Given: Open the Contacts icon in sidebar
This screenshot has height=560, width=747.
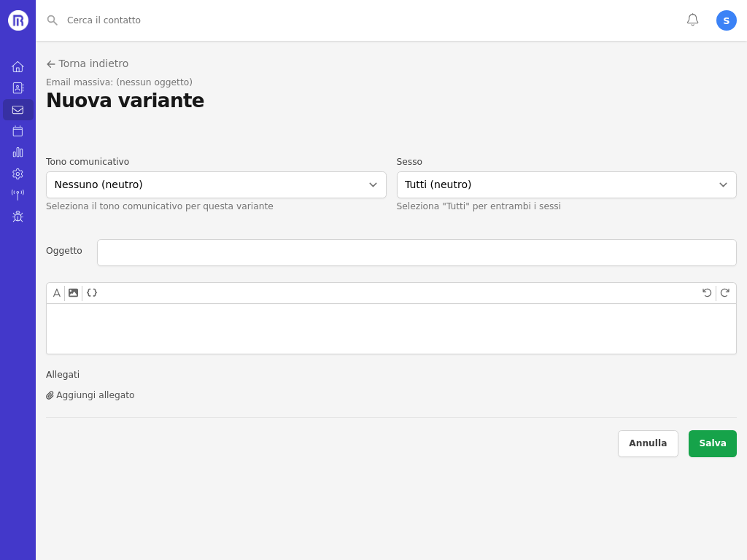Looking at the screenshot, I should pos(18,88).
